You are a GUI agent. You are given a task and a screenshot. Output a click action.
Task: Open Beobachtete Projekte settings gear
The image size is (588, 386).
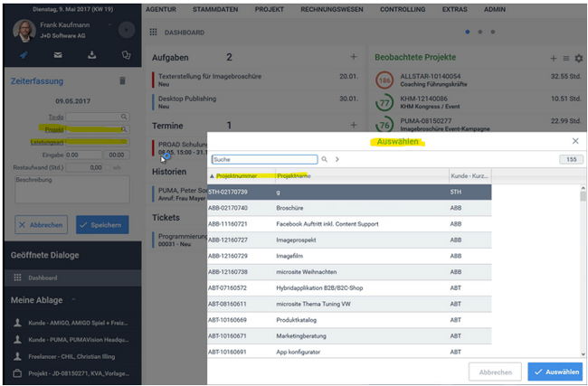(579, 58)
